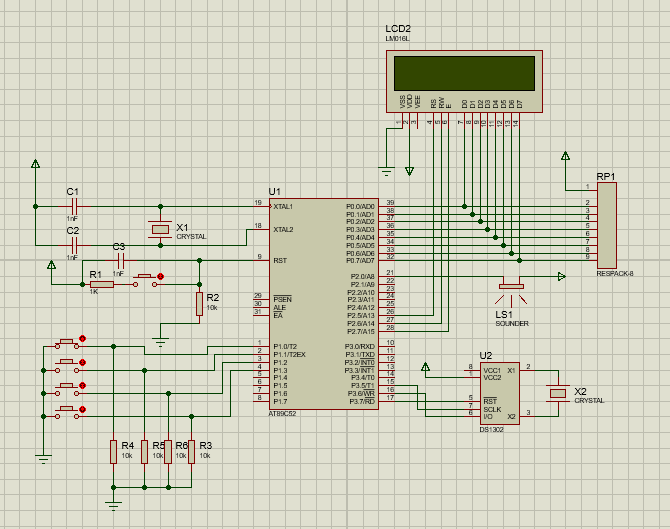Click the P3.7/RD pin label

pyautogui.click(x=362, y=402)
